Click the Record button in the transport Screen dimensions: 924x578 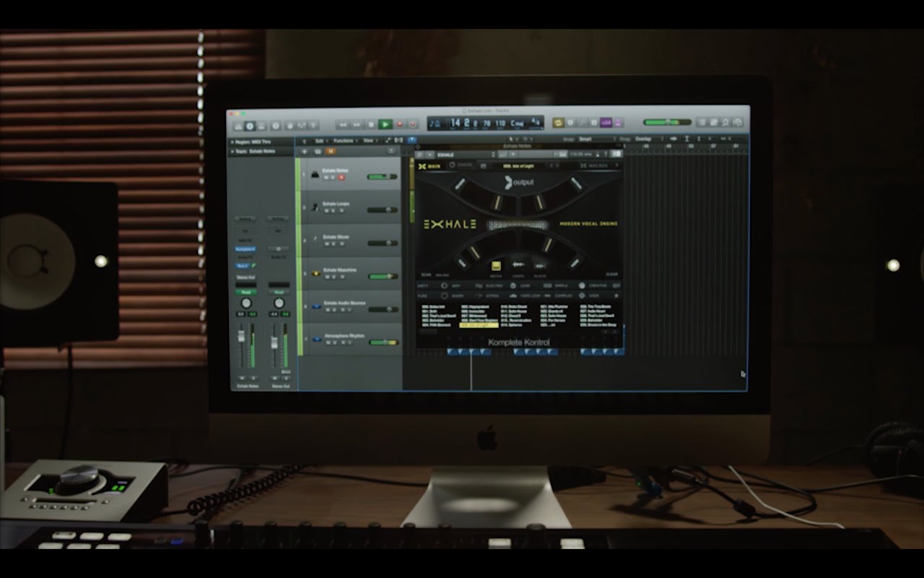coord(399,124)
